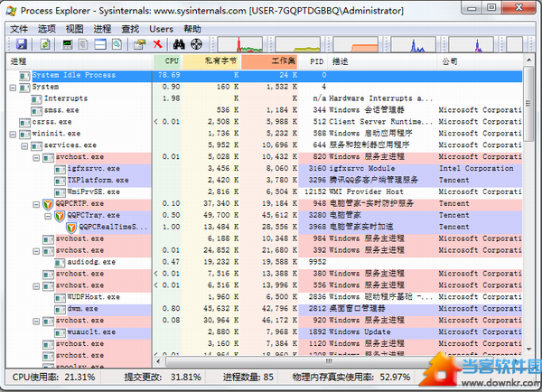Image resolution: width=542 pixels, height=392 pixels.
Task: Open System Information from the toolbar
Action: point(67,44)
